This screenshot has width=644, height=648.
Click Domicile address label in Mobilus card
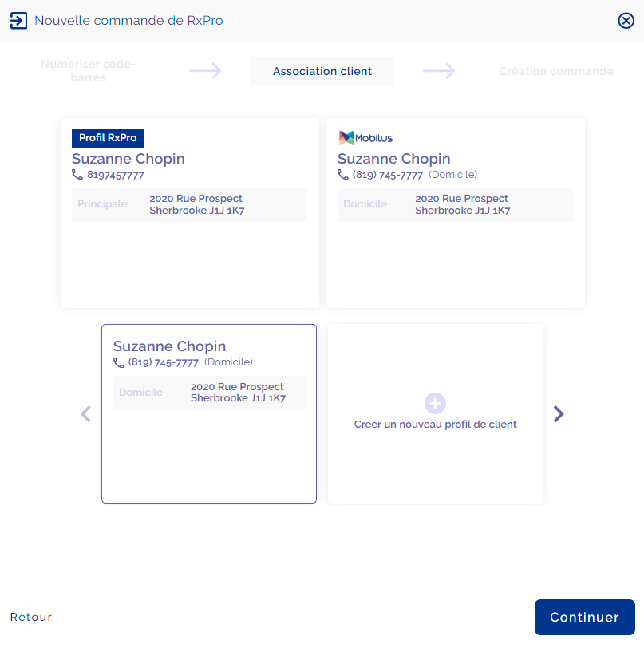(365, 204)
